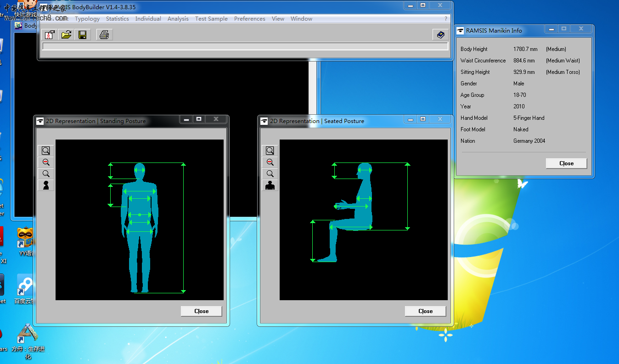Click the side-view silhouette icon in Standing Posture
This screenshot has width=619, height=364.
(x=46, y=185)
